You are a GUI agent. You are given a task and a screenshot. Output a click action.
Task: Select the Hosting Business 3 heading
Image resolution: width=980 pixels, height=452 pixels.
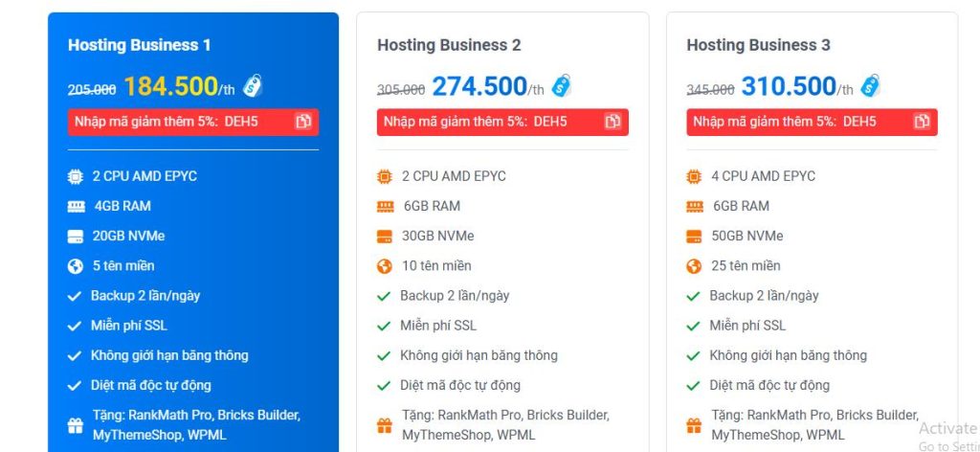(x=758, y=45)
